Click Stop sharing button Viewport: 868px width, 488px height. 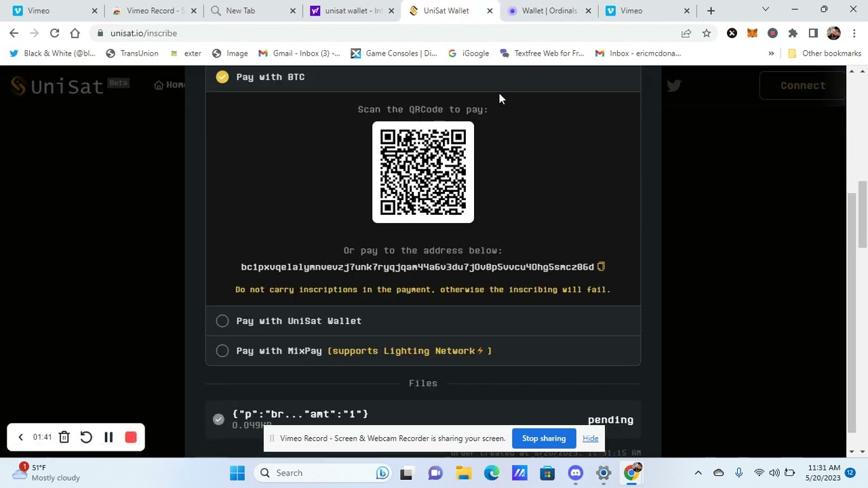[544, 439]
